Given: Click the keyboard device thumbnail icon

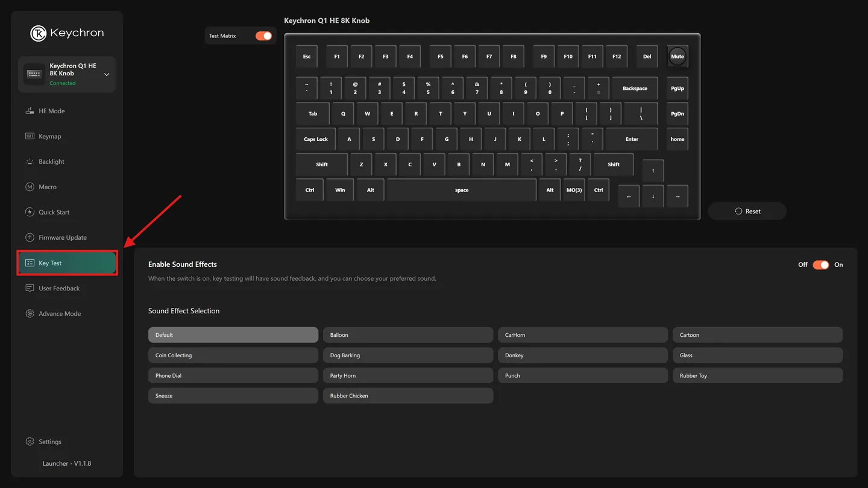Looking at the screenshot, I should [34, 74].
